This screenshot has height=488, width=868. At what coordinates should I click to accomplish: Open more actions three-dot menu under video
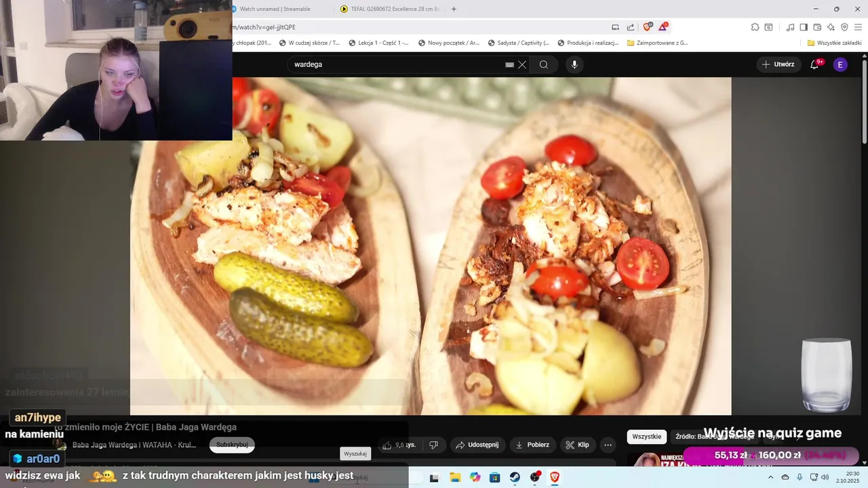(608, 445)
